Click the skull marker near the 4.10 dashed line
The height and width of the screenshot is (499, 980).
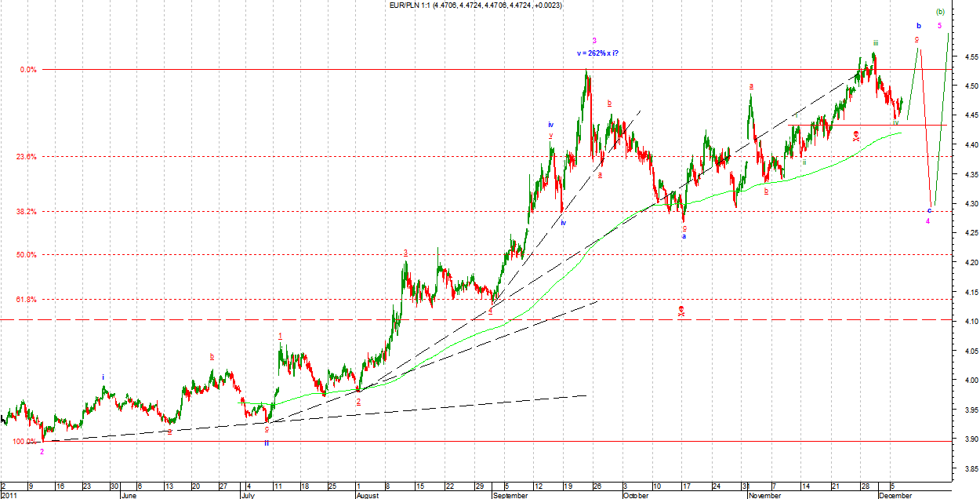(x=681, y=311)
